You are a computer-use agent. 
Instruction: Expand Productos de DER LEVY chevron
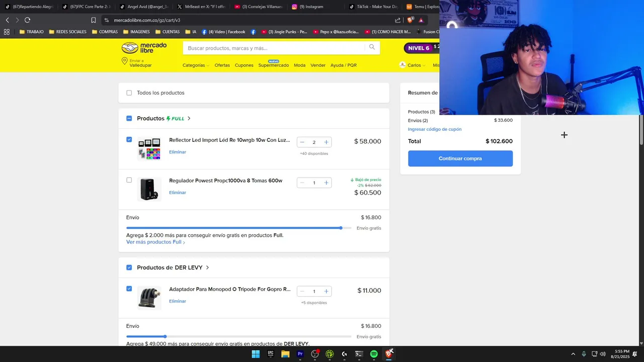(x=207, y=267)
